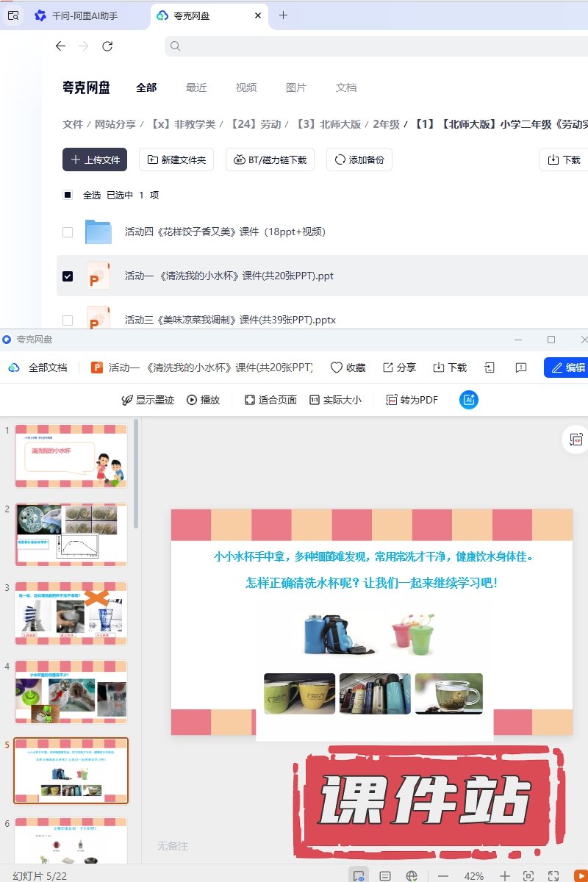Zoom in with the plus icon

(x=504, y=876)
